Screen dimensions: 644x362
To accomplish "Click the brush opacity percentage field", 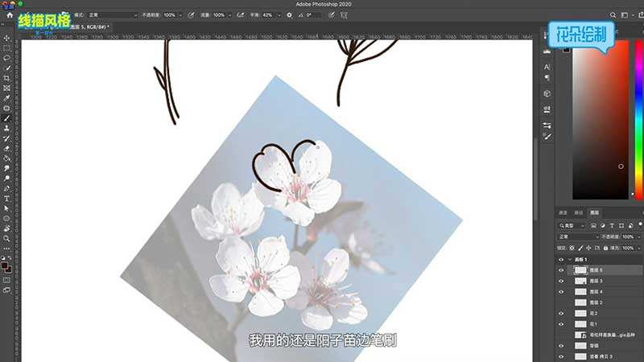I will pyautogui.click(x=171, y=15).
